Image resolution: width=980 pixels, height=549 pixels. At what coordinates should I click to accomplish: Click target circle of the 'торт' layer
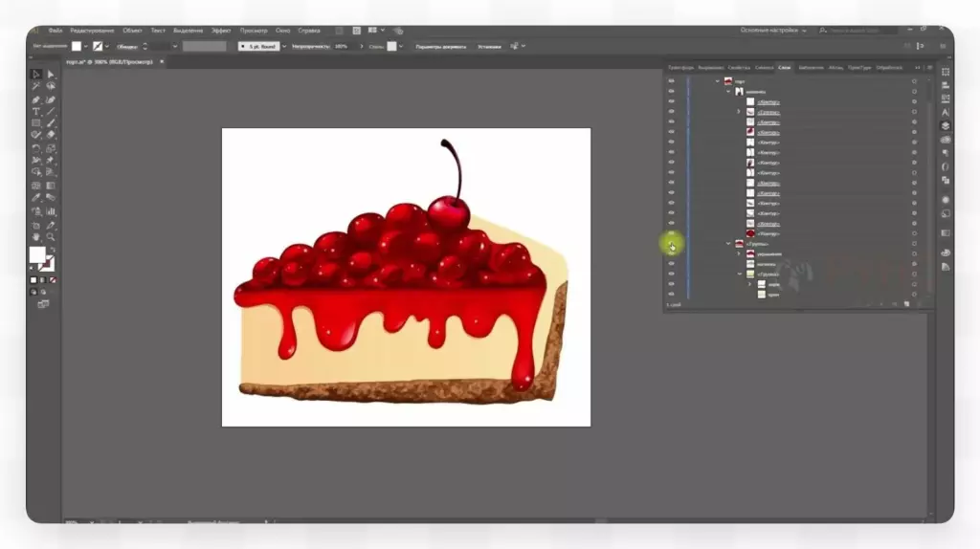tap(914, 81)
